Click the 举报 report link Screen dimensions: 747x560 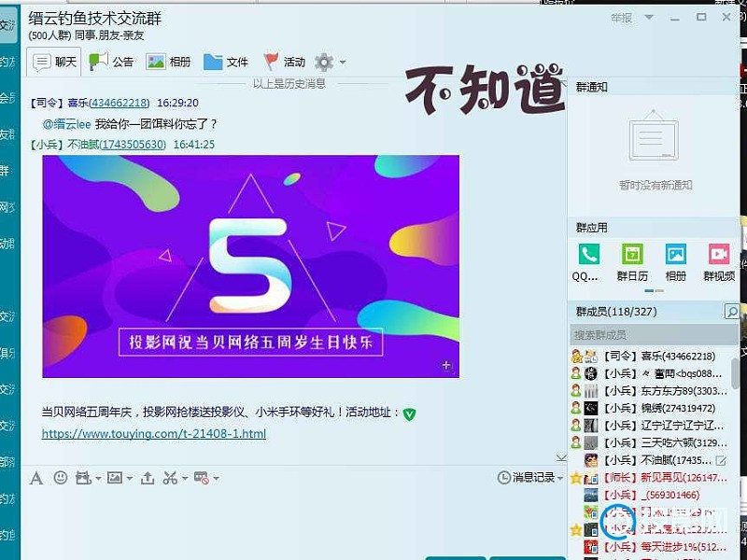point(622,18)
